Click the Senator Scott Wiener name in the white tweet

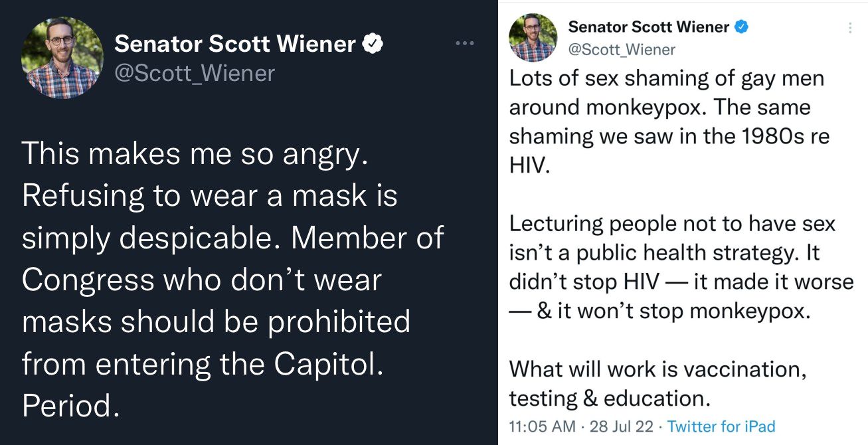(649, 27)
